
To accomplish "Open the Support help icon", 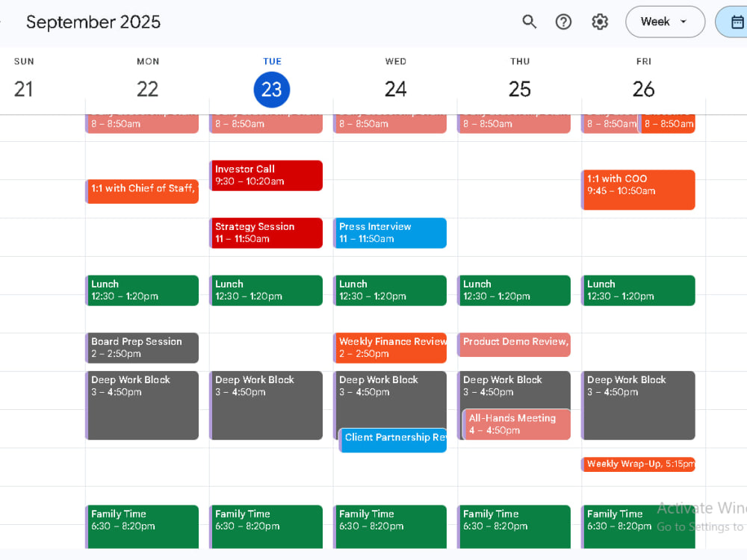I will pyautogui.click(x=563, y=22).
